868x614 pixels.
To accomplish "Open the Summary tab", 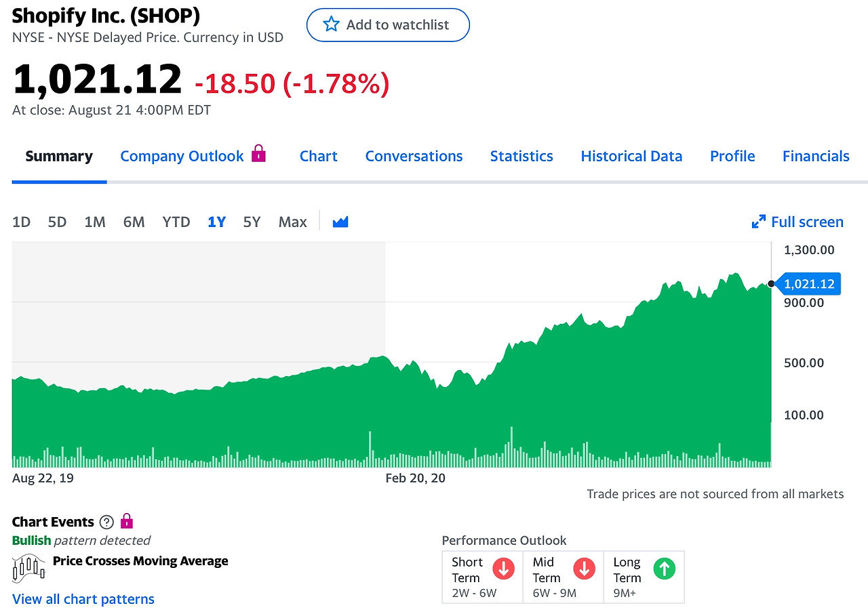I will (x=59, y=156).
